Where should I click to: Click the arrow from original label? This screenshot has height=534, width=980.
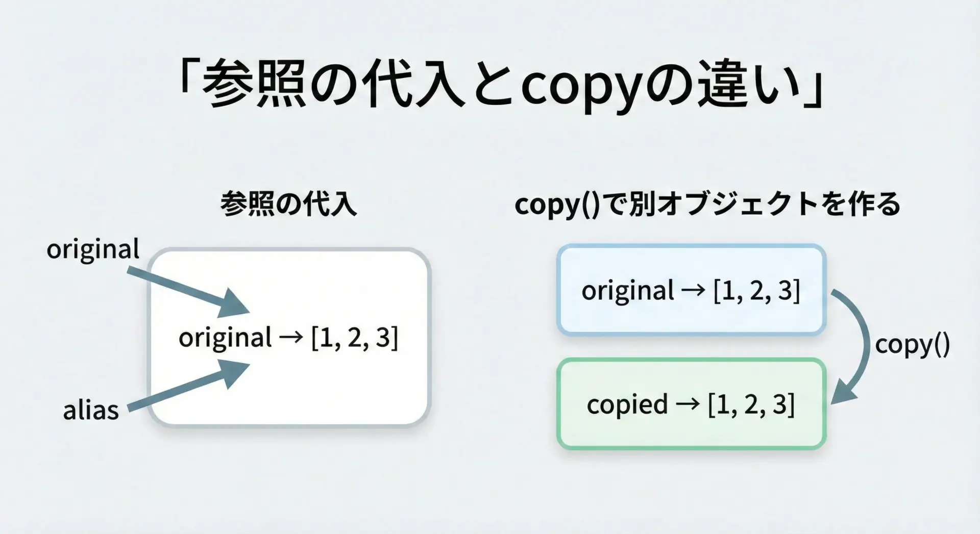click(x=189, y=292)
